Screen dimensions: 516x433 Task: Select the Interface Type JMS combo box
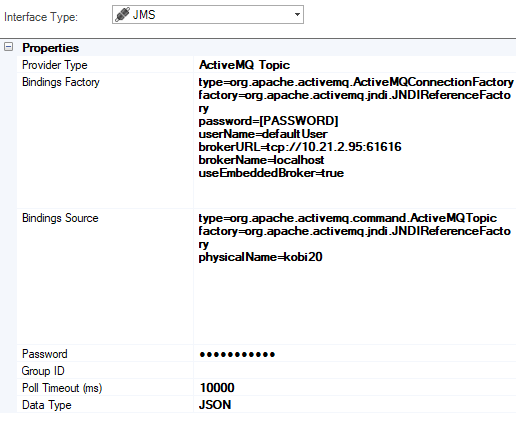[208, 15]
